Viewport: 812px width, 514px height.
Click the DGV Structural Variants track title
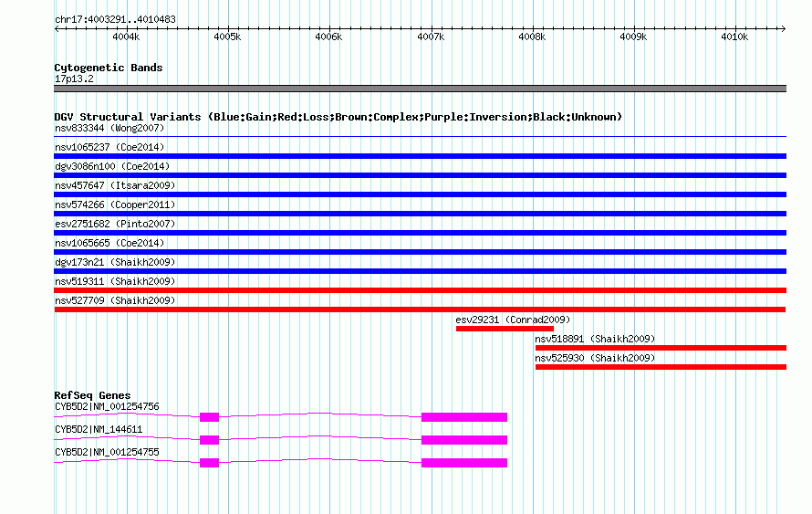pos(338,117)
